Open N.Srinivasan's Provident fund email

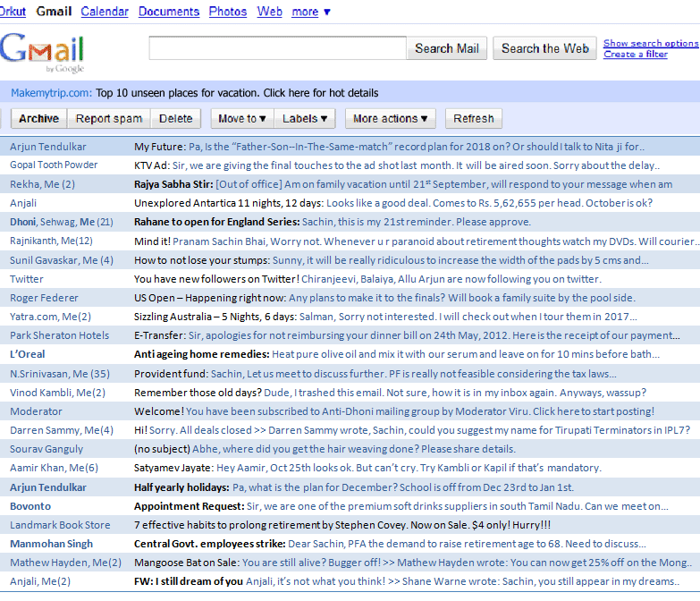tap(350, 373)
